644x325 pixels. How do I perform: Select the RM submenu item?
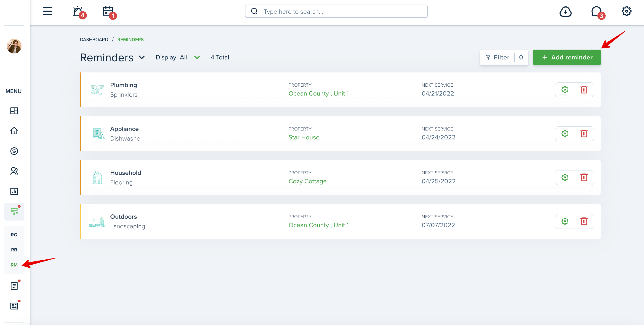pos(14,265)
